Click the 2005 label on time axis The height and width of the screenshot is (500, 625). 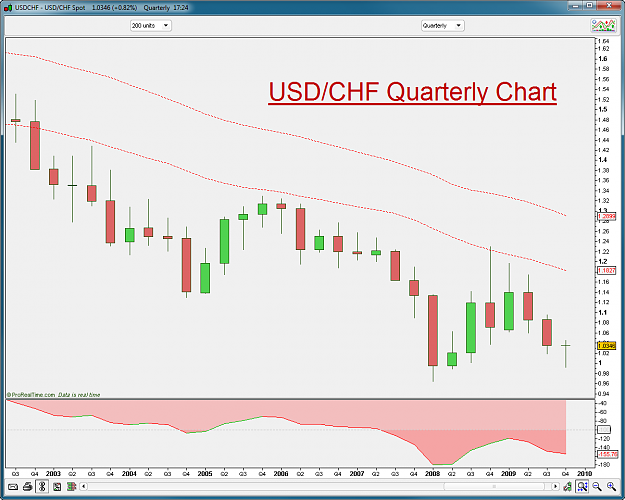coord(205,474)
